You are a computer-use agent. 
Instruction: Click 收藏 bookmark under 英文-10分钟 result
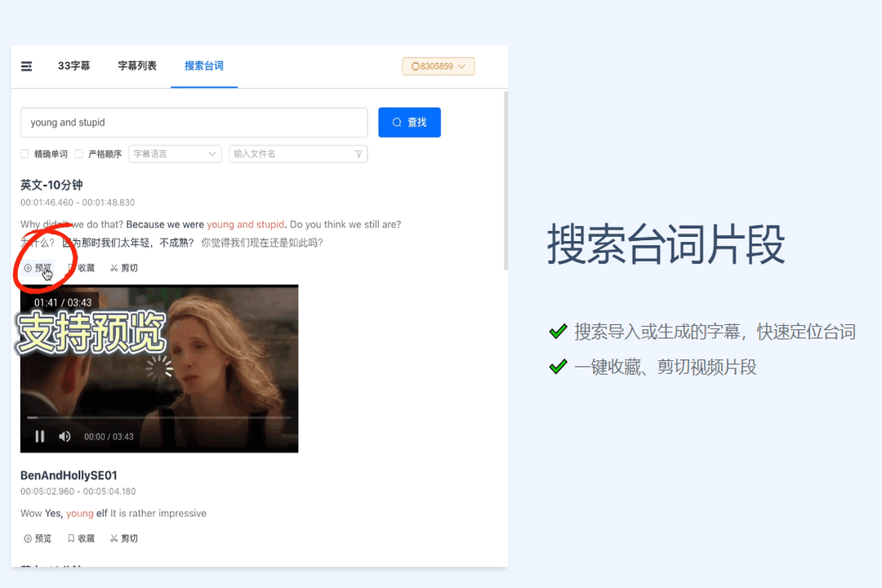[81, 268]
